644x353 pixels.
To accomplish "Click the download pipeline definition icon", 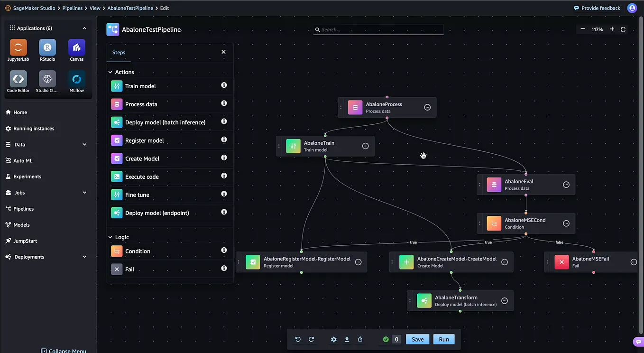I will point(347,339).
